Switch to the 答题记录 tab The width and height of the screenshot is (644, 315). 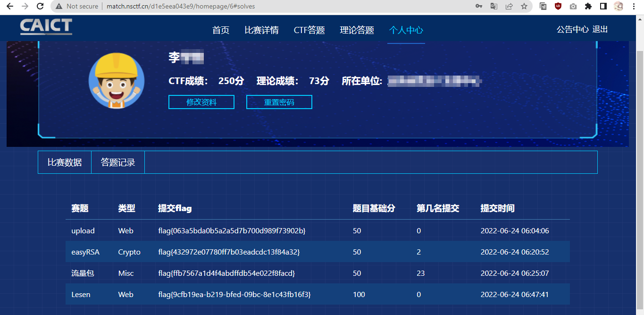point(118,162)
